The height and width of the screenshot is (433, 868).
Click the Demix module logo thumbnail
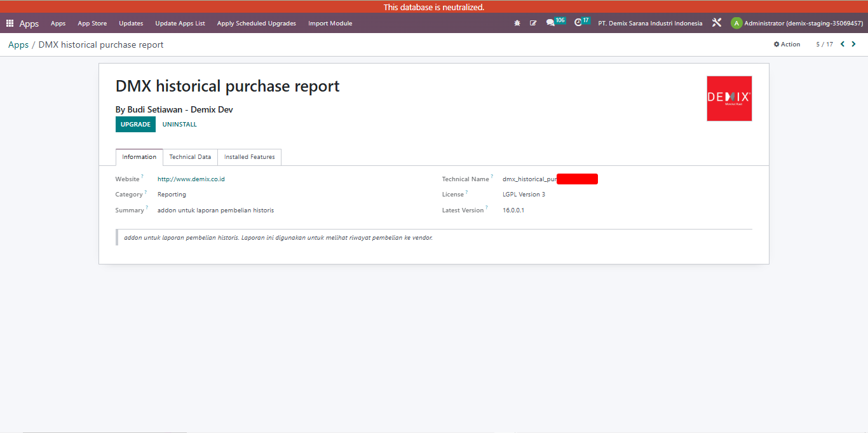729,99
